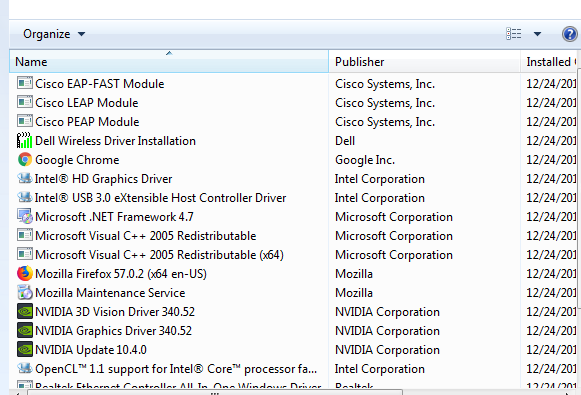Click the Cisco EAP-FAST Module icon
The width and height of the screenshot is (581, 395).
click(x=25, y=83)
